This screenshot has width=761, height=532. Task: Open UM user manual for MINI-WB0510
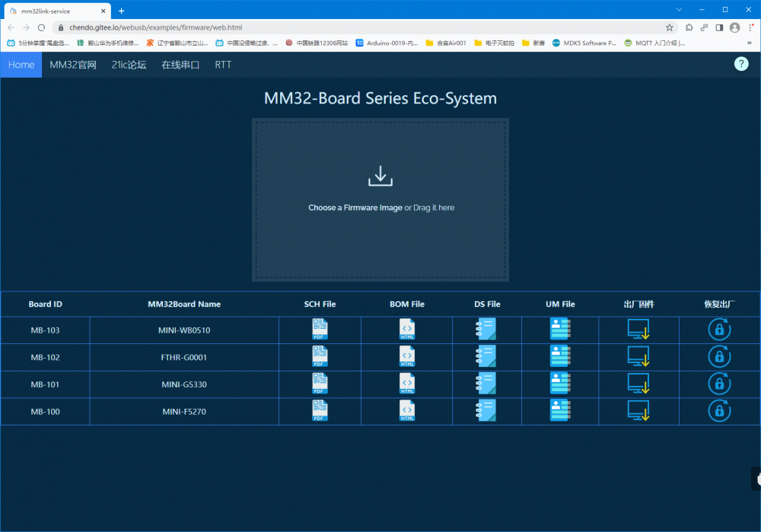(560, 329)
